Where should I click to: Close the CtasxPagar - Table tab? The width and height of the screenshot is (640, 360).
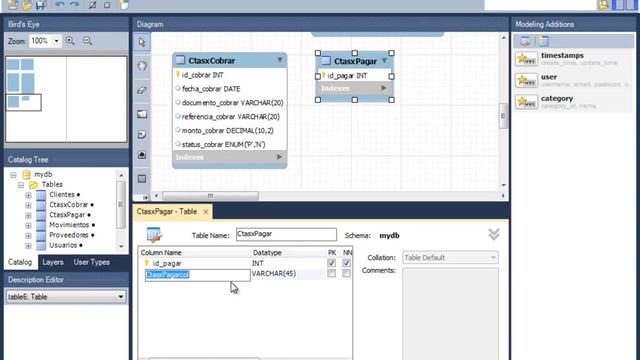point(206,211)
